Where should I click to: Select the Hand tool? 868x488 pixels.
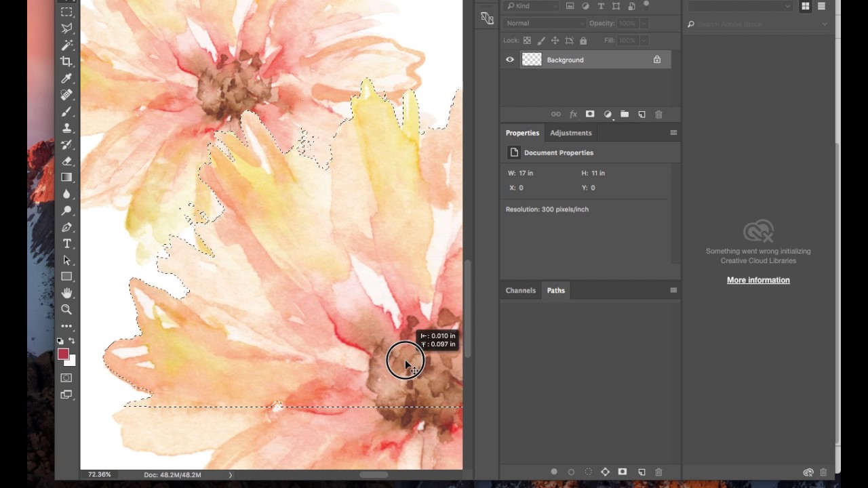pos(66,293)
